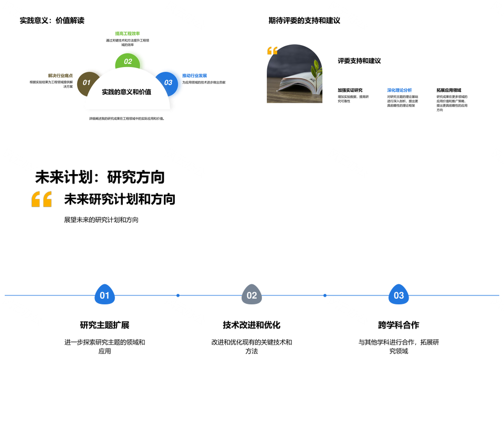Image resolution: width=504 pixels, height=428 pixels.
Task: Click the blue 03 circle badge
Action: coord(168,82)
